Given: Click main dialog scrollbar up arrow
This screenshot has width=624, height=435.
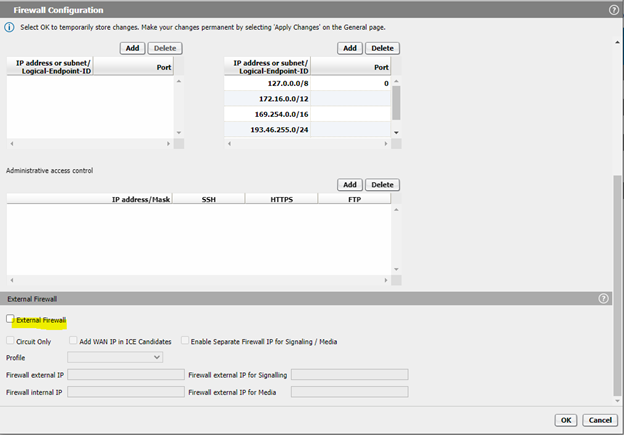Looking at the screenshot, I should 617,42.
